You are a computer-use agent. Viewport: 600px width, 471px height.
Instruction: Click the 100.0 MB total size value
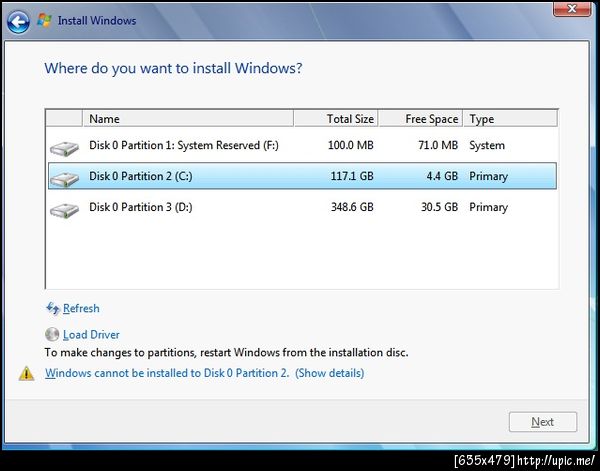coord(351,145)
